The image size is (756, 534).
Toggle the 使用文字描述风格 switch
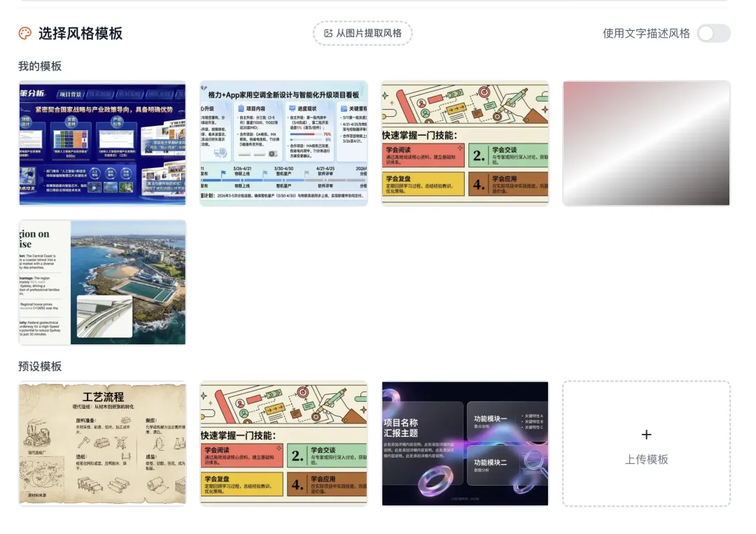coord(713,34)
